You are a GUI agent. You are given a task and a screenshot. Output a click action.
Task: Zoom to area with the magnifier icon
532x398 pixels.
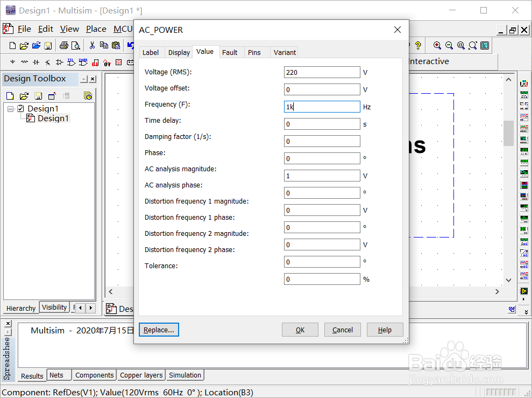point(461,45)
